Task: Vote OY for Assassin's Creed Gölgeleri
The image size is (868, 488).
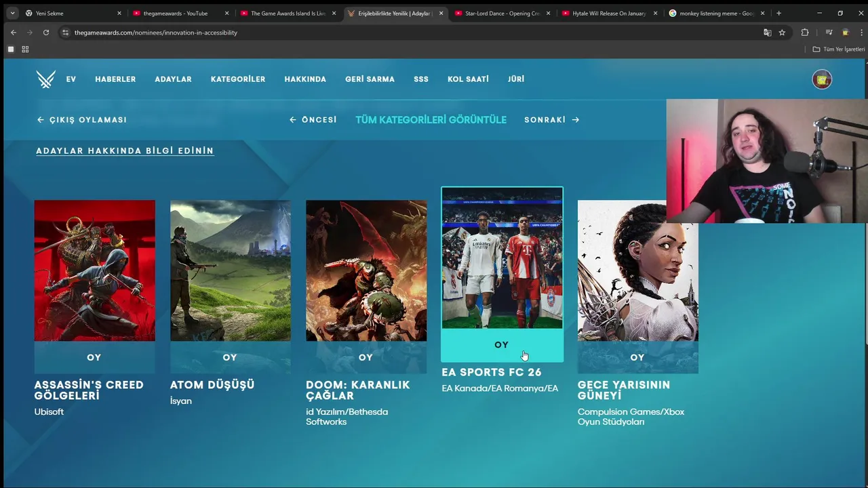Action: (x=94, y=357)
